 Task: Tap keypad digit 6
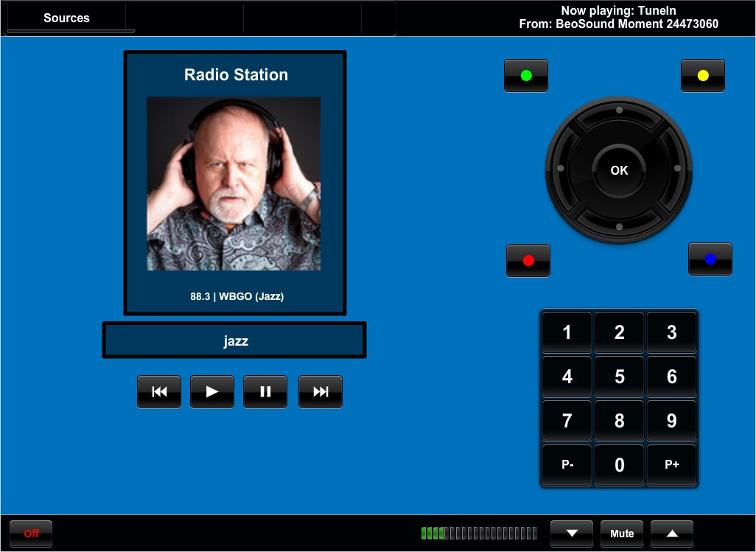671,377
